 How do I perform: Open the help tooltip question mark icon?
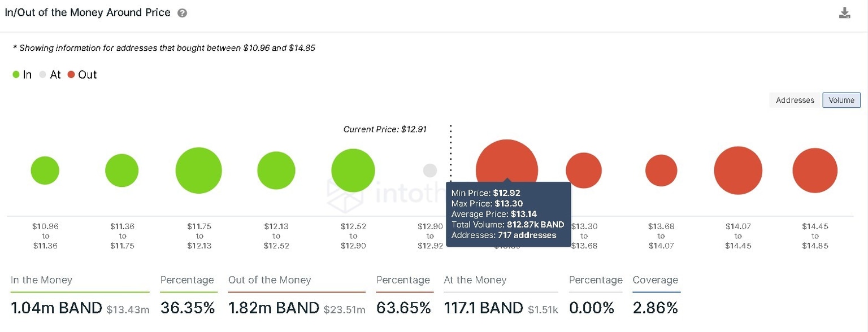182,12
